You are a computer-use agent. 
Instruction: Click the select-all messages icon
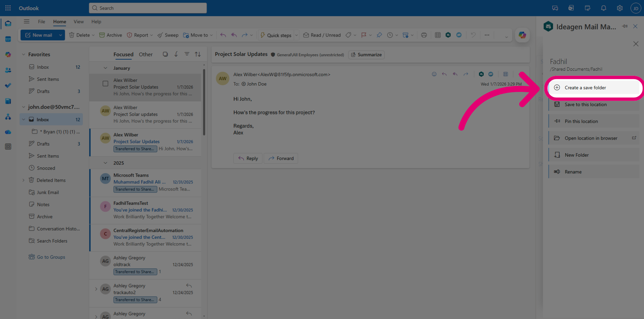165,54
